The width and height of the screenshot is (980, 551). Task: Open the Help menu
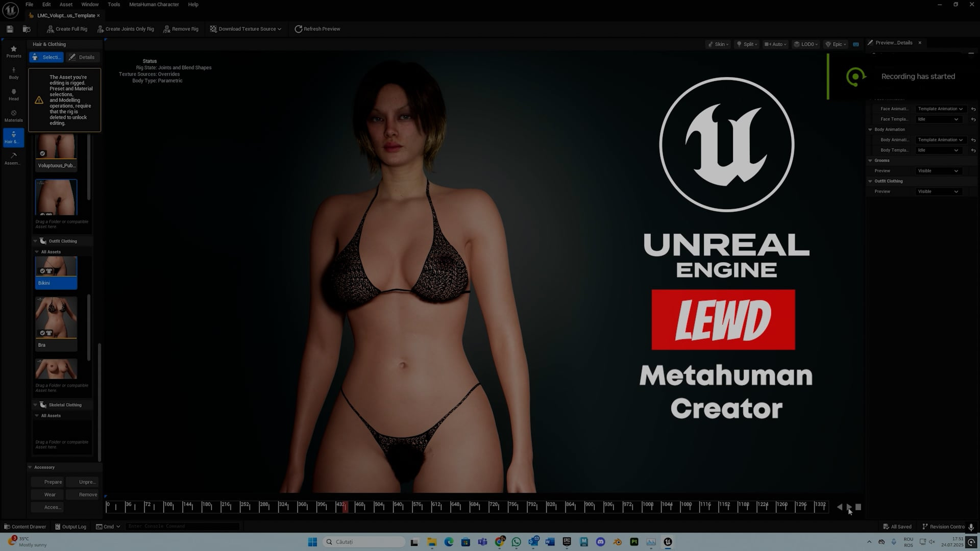pos(193,5)
